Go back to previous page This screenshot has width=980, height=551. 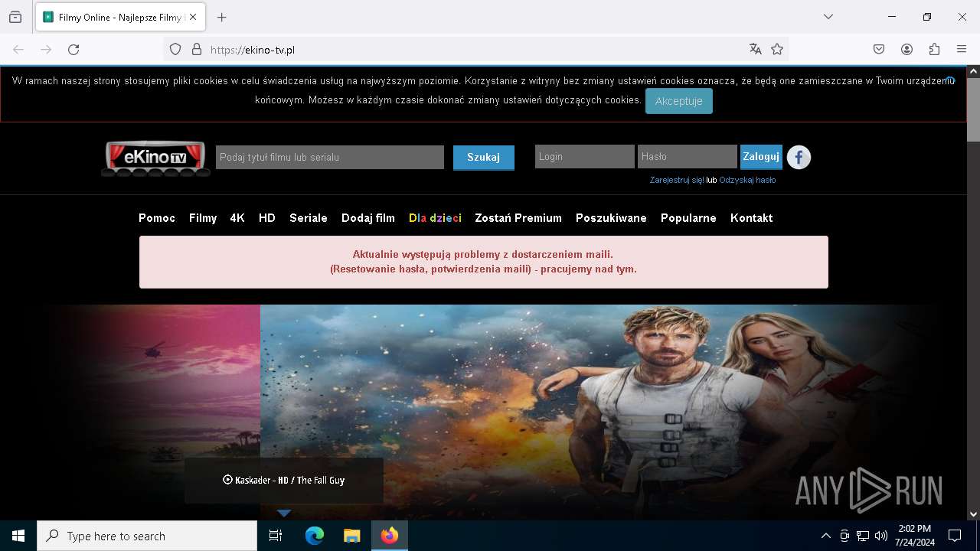[18, 49]
